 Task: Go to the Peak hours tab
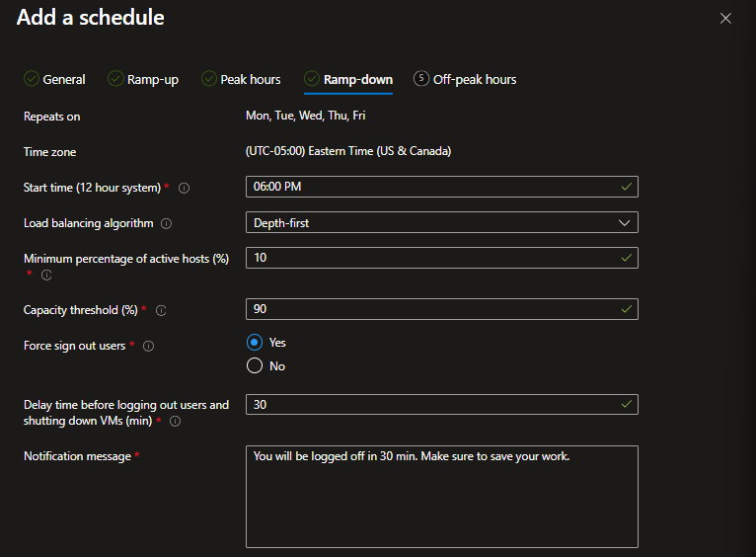click(241, 79)
